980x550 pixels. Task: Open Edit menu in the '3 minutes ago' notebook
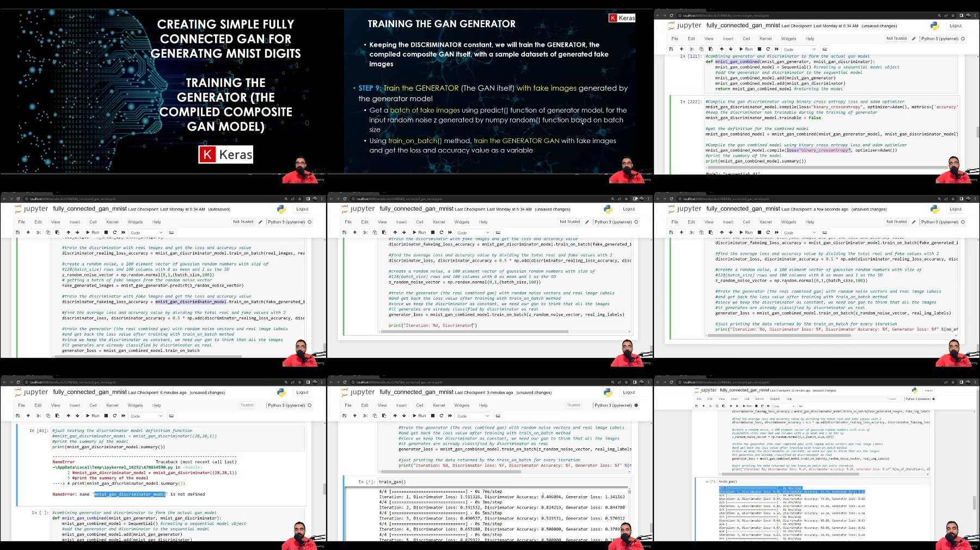click(365, 405)
